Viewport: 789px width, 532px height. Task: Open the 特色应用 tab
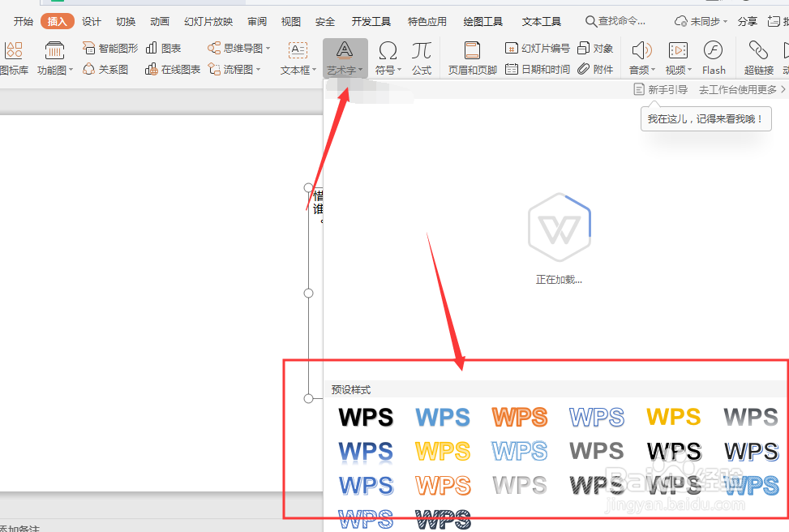coord(427,21)
